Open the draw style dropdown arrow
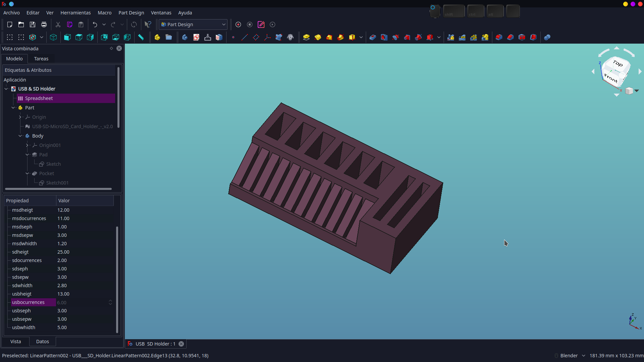 pyautogui.click(x=42, y=37)
